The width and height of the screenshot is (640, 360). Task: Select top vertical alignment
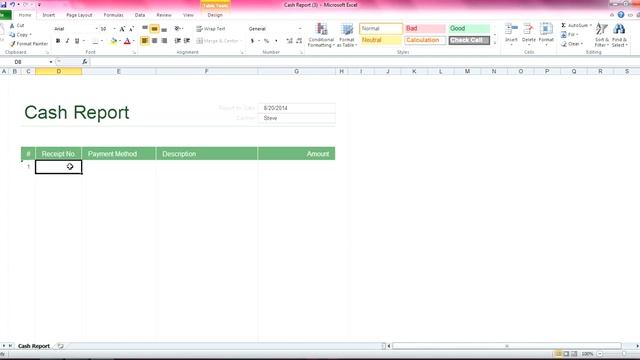(x=145, y=29)
